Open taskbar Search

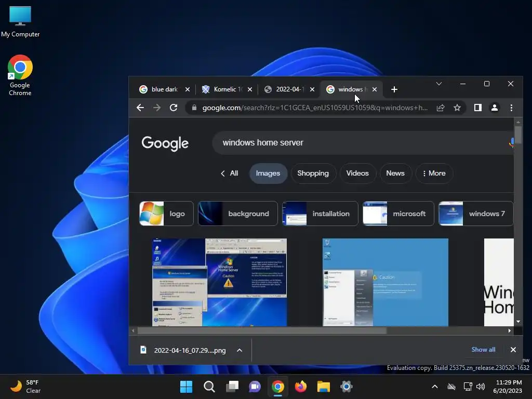tap(209, 387)
